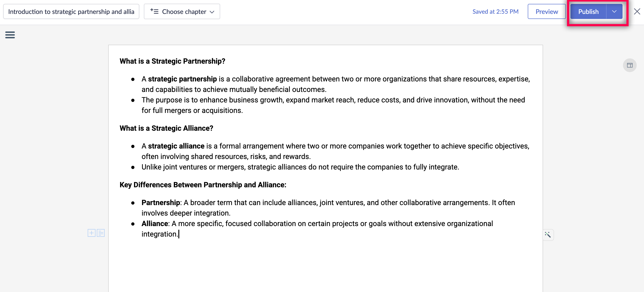
Task: Open the Choose chapter dropdown
Action: 182,11
